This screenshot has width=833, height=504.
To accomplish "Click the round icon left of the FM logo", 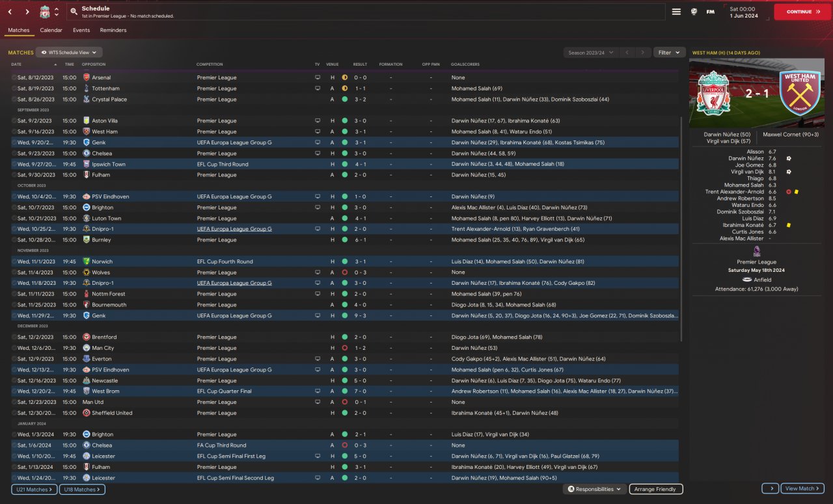I will pyautogui.click(x=694, y=12).
